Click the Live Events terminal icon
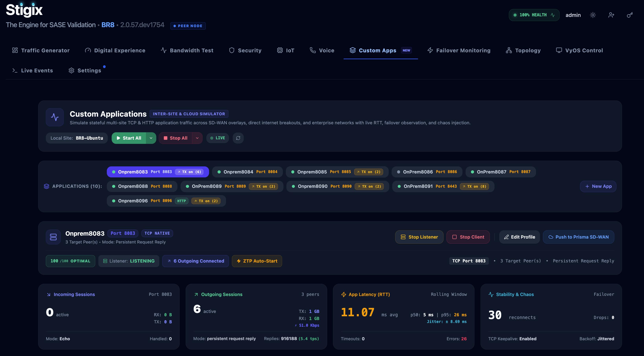The height and width of the screenshot is (356, 644). pyautogui.click(x=15, y=70)
